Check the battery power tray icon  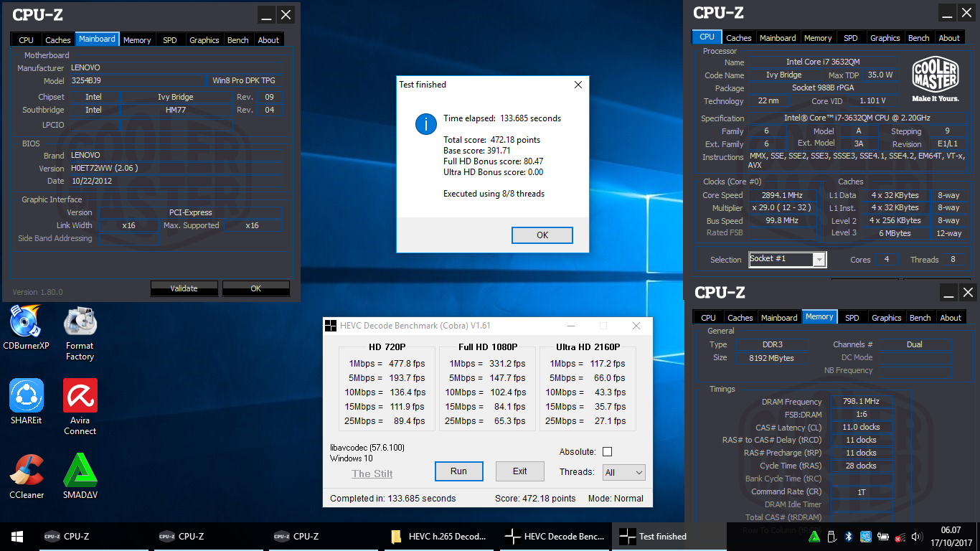click(882, 537)
